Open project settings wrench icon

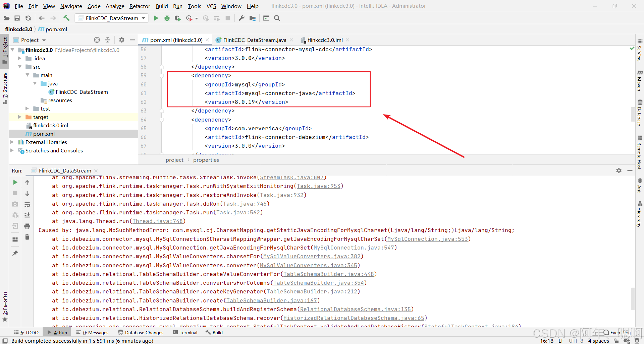point(241,18)
